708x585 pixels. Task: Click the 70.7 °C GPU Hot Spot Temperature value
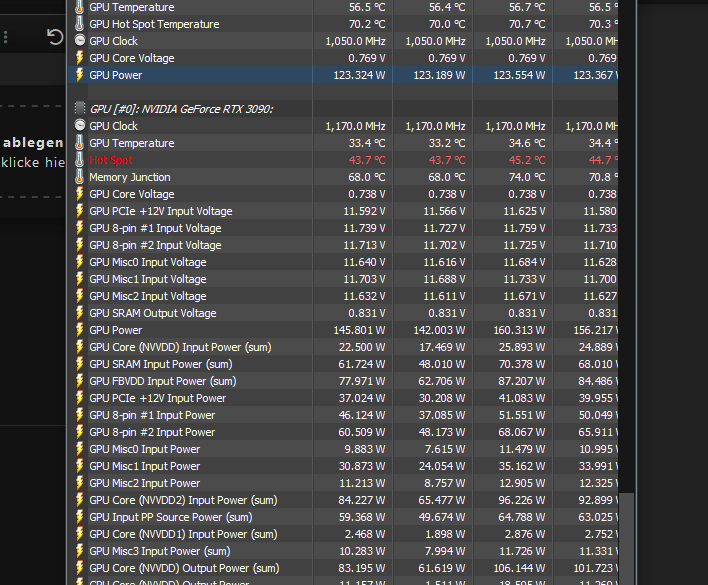[527, 24]
